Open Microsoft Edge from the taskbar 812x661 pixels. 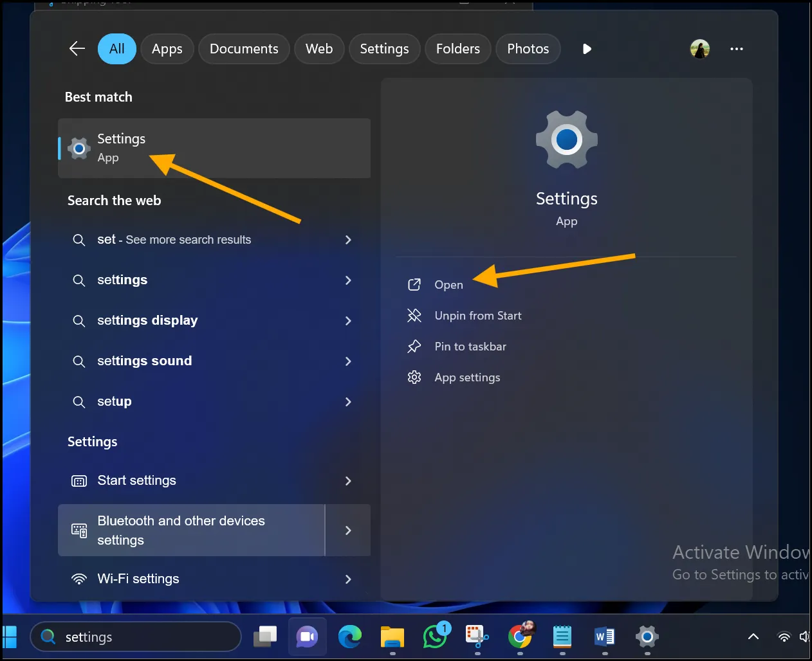click(350, 637)
